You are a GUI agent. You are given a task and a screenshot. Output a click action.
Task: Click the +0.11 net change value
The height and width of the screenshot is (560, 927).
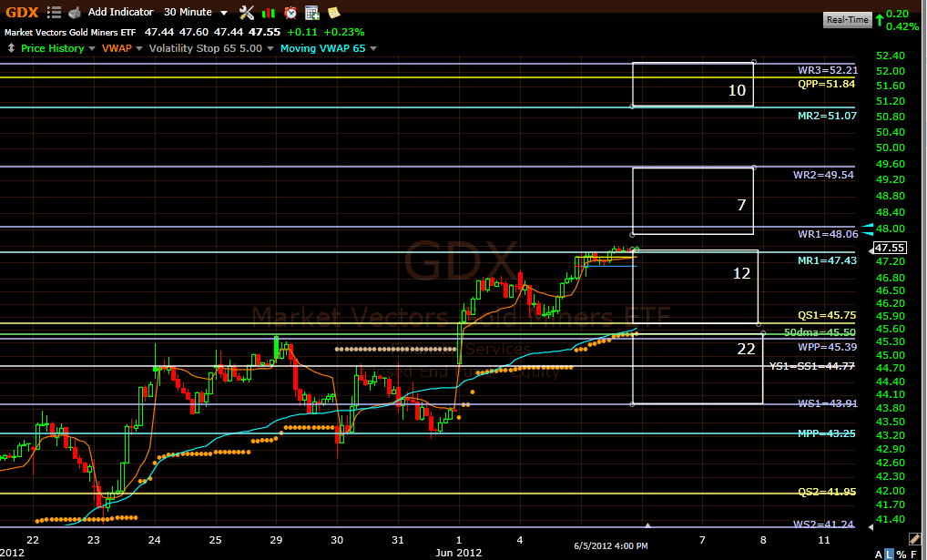(x=302, y=32)
